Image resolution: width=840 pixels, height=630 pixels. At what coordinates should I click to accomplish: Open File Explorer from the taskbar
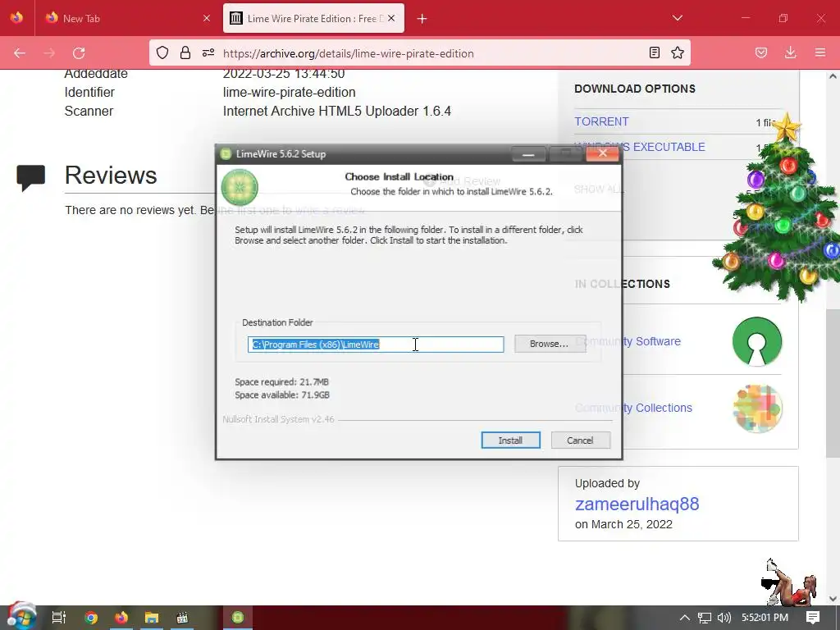(x=152, y=618)
